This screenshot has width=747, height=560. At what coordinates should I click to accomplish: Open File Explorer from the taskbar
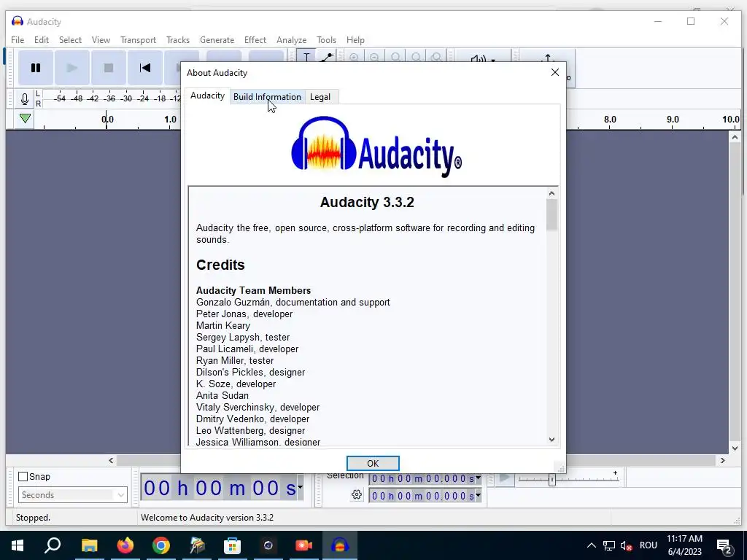coord(89,545)
